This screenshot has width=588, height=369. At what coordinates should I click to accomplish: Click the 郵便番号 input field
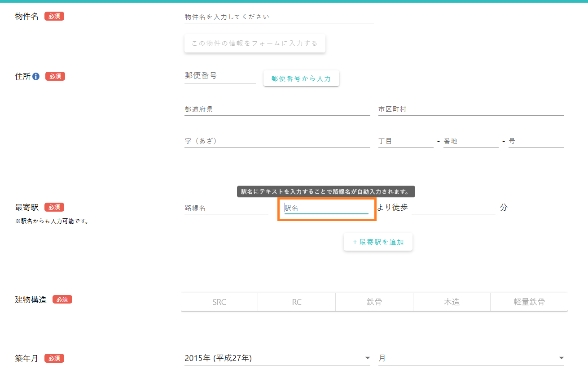(x=219, y=76)
